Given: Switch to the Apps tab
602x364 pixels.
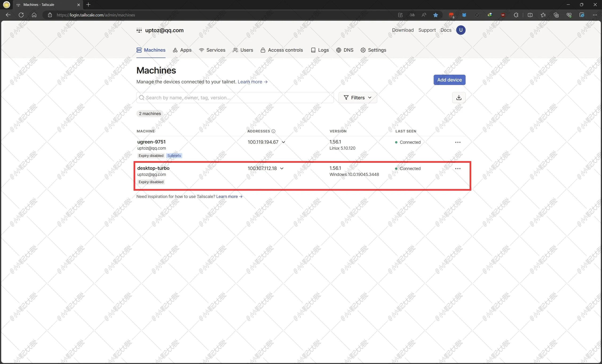Looking at the screenshot, I should coord(182,50).
